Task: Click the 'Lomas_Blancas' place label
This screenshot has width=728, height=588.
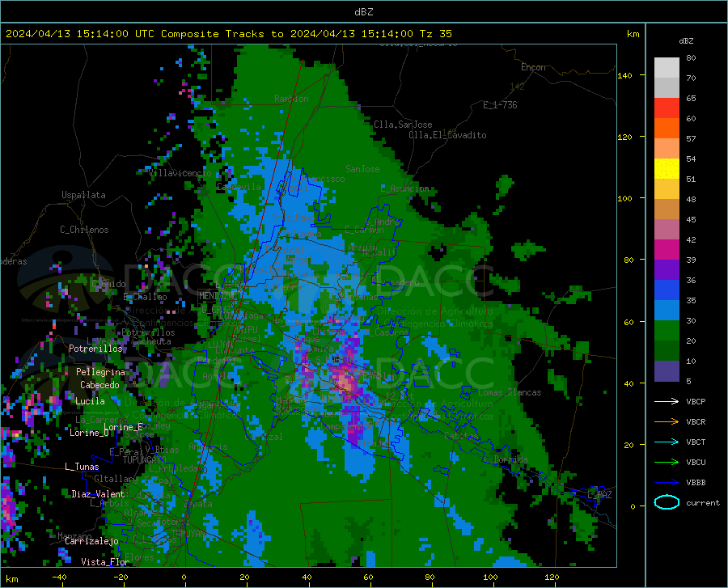Action: pos(510,392)
